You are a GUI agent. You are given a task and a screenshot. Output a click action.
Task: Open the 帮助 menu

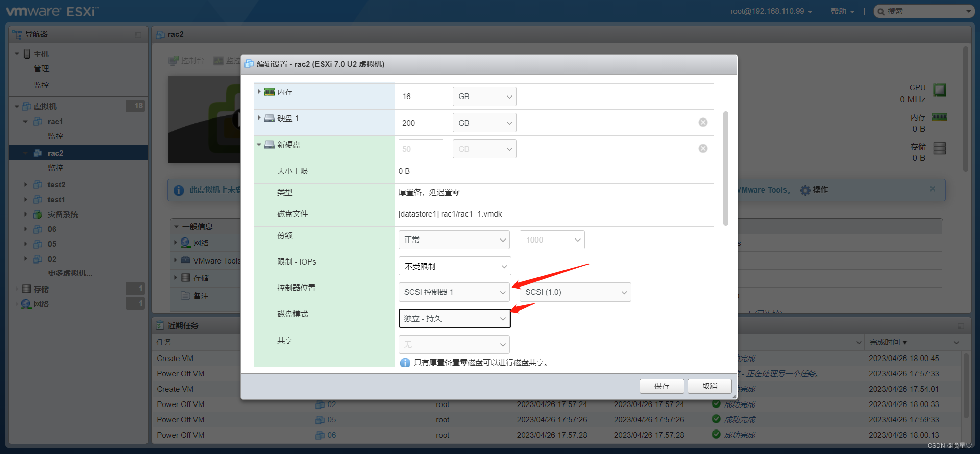coord(843,11)
